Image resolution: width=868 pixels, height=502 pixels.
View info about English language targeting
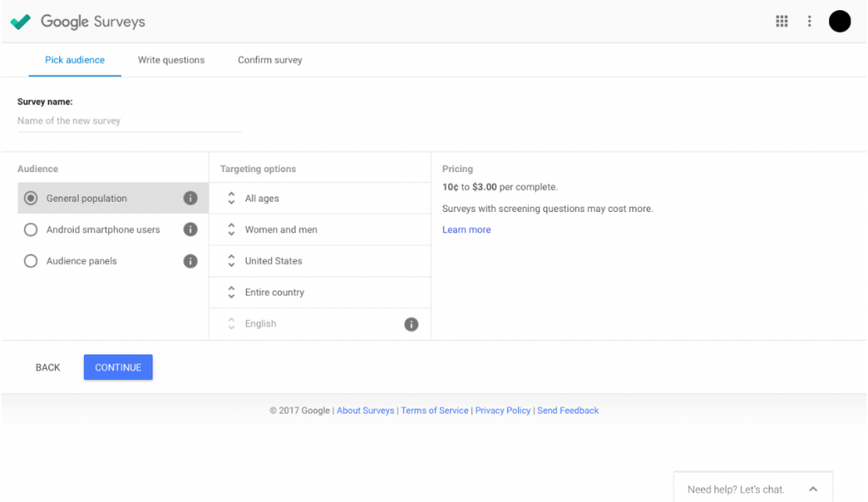pos(411,323)
